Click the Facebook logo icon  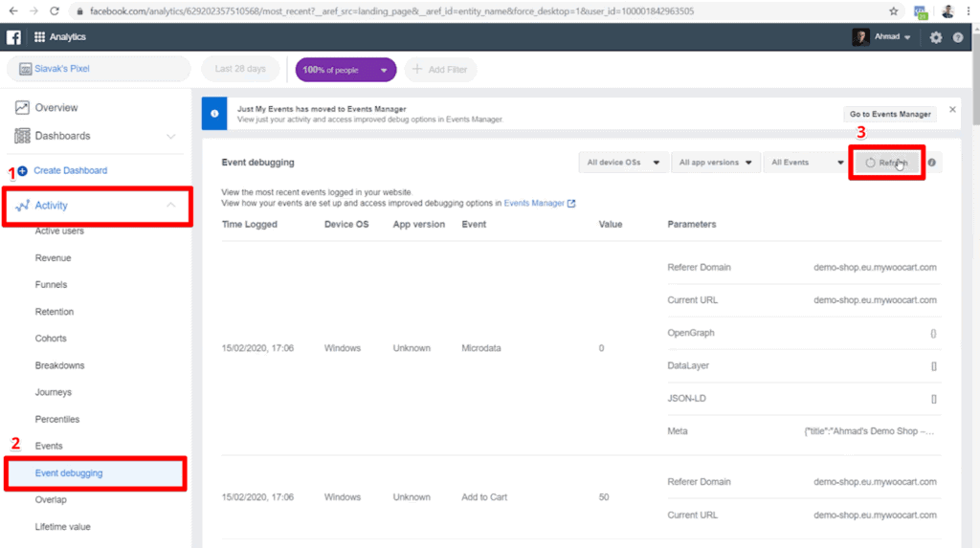coord(14,37)
